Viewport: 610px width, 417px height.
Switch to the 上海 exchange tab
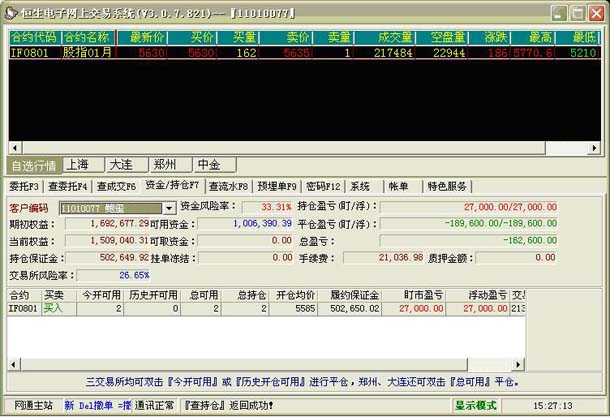point(83,165)
